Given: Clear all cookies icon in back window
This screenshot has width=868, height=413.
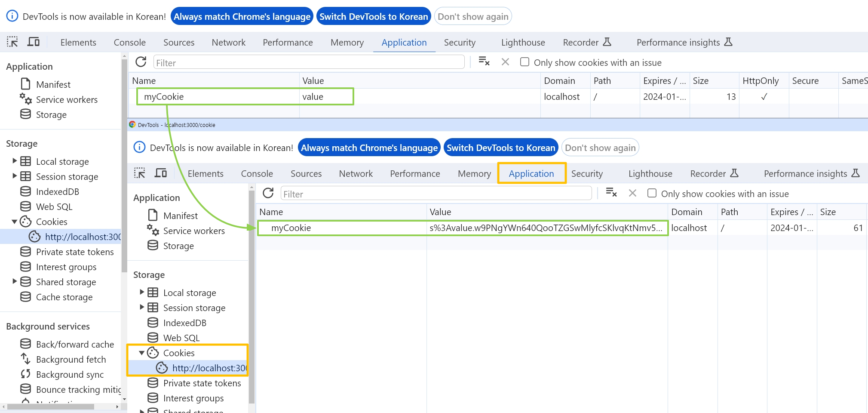Looking at the screenshot, I should (x=484, y=62).
